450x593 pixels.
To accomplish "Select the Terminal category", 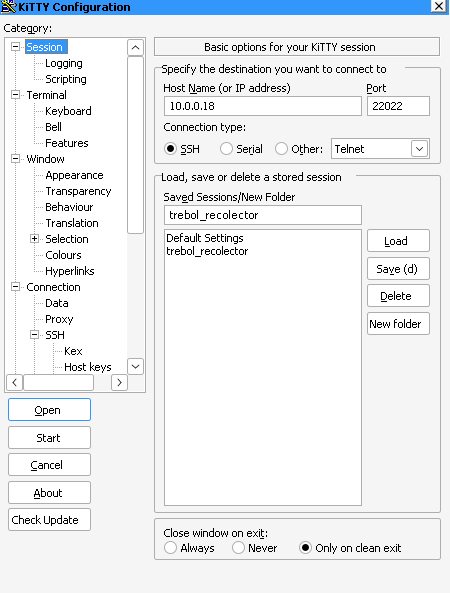I will click(47, 95).
